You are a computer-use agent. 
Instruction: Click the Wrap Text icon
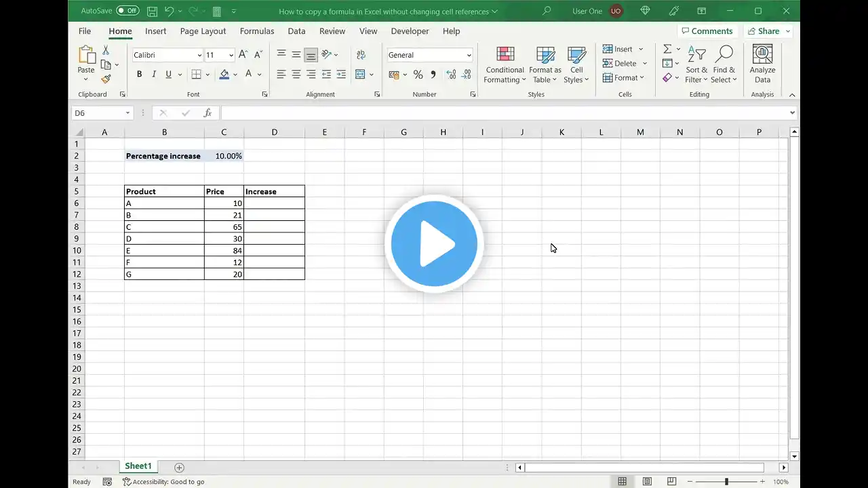[361, 55]
